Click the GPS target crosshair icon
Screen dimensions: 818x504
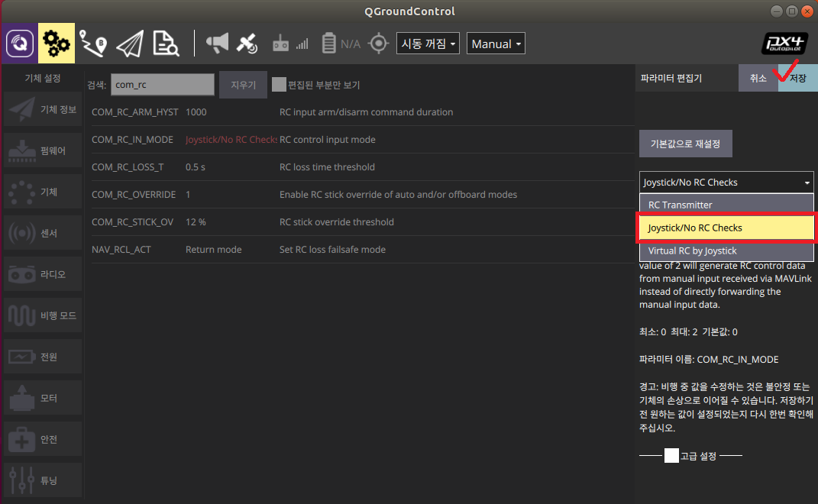(x=379, y=44)
